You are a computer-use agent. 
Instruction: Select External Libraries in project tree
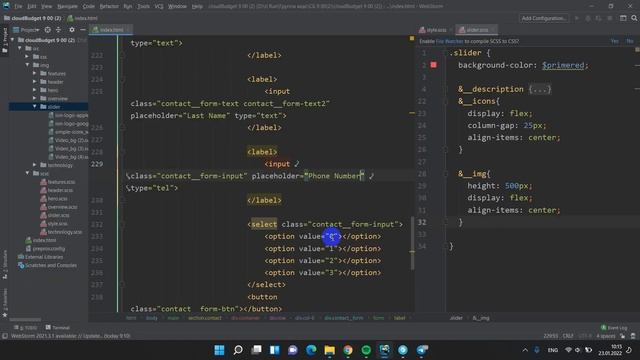pyautogui.click(x=40, y=257)
